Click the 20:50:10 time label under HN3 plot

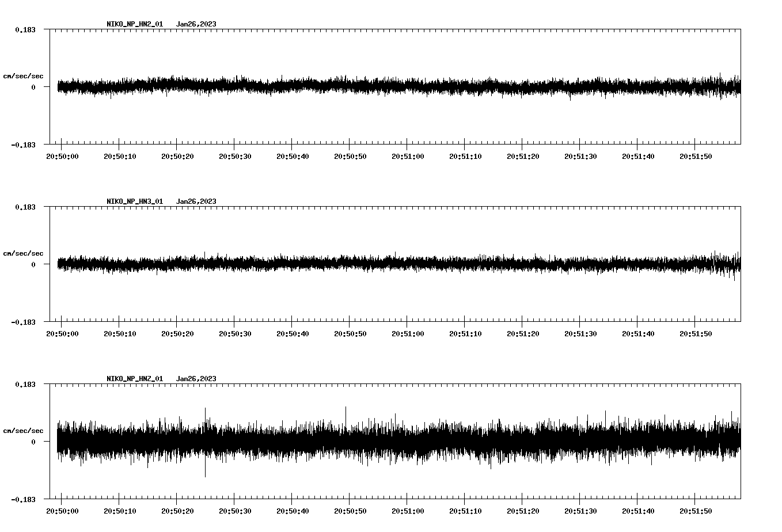[120, 334]
